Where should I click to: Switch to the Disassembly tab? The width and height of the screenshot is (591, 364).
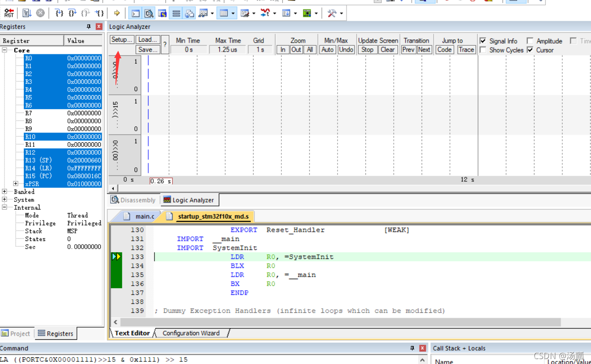pyautogui.click(x=134, y=200)
